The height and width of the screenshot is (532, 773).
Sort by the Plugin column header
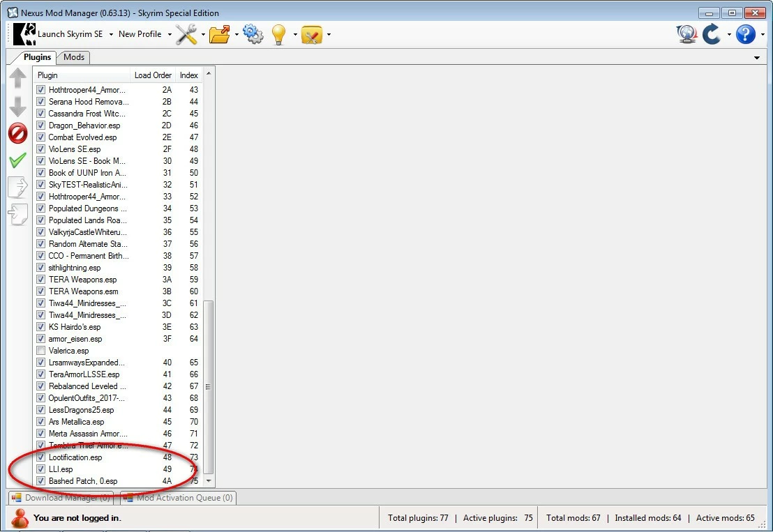pyautogui.click(x=82, y=75)
